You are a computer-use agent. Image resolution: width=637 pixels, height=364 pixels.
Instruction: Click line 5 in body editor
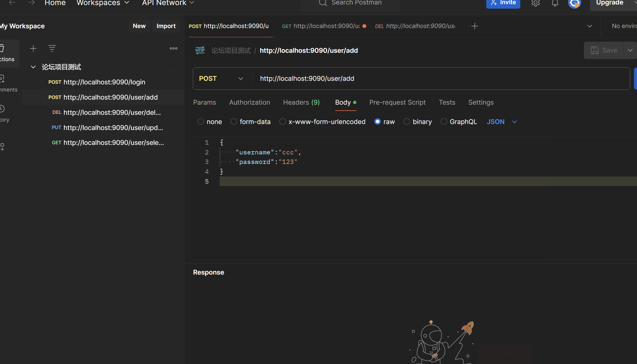[428, 181]
